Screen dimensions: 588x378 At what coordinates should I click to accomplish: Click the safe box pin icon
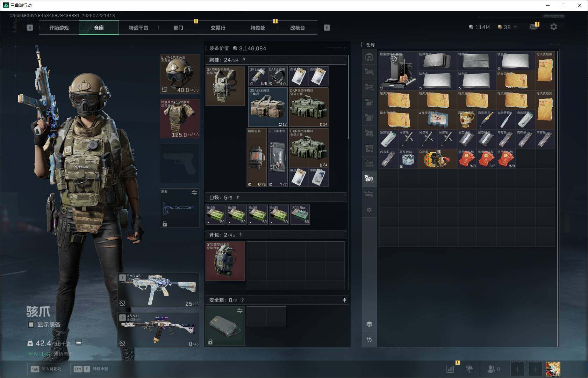click(x=344, y=300)
